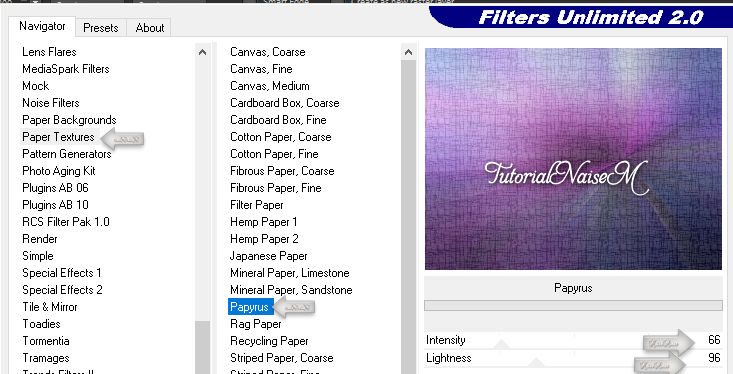
Task: Click the category list scrollbar thumb
Action: pos(202,347)
